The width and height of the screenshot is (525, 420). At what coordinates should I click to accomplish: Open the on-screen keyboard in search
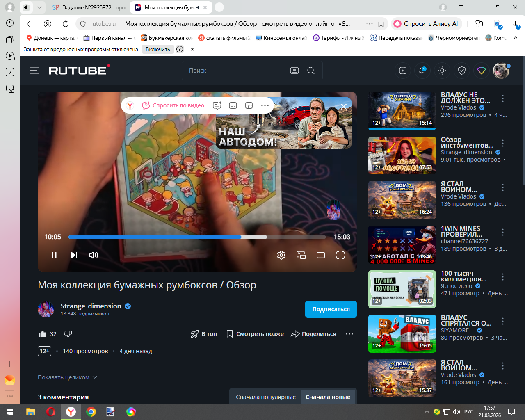[294, 71]
